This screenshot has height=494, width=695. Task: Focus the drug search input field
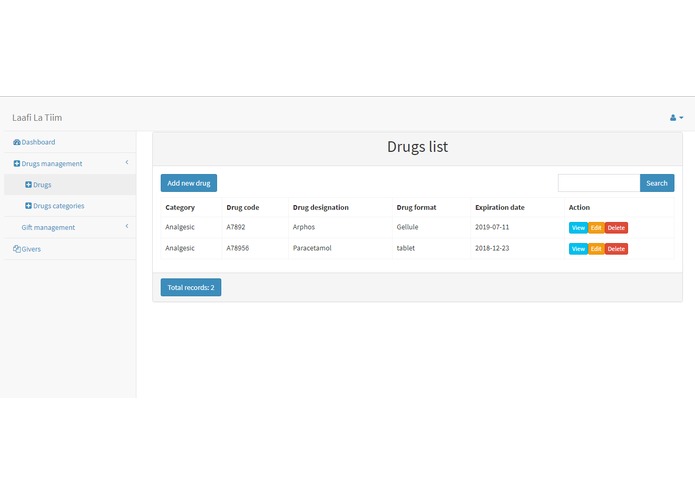click(x=599, y=183)
